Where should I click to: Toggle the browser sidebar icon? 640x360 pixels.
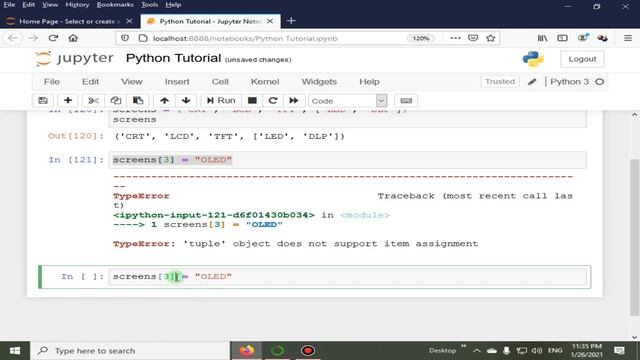coord(562,38)
